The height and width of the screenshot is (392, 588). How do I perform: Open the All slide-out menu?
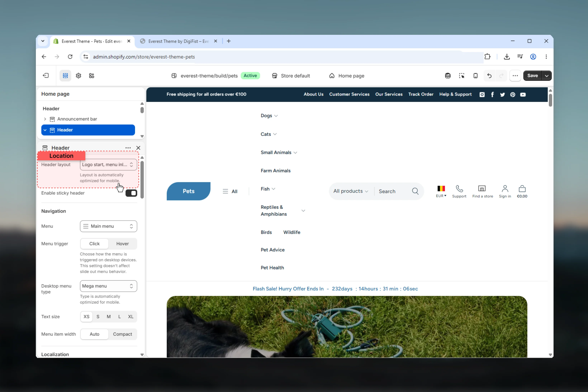pos(230,191)
